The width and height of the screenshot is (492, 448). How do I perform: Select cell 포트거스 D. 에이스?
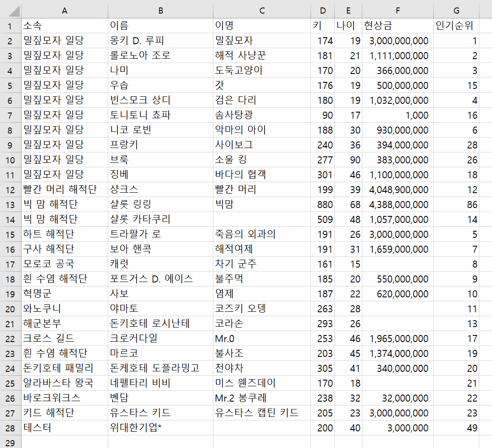click(x=161, y=279)
